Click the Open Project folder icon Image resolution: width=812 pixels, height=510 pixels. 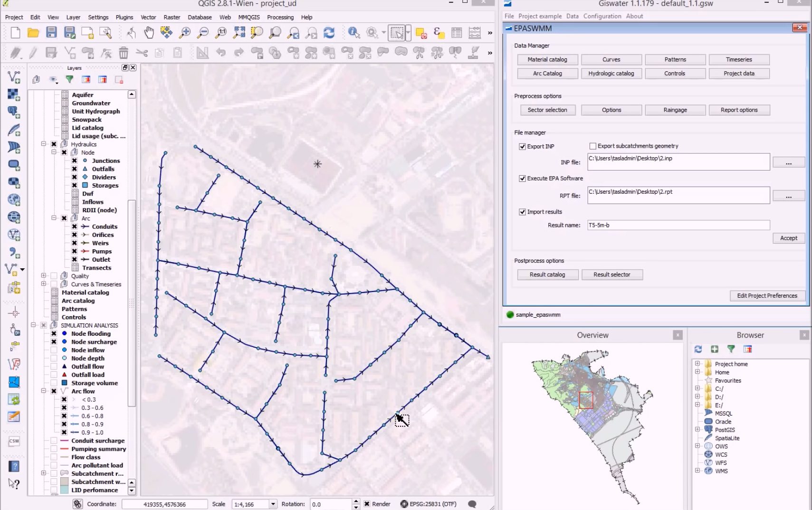point(33,33)
